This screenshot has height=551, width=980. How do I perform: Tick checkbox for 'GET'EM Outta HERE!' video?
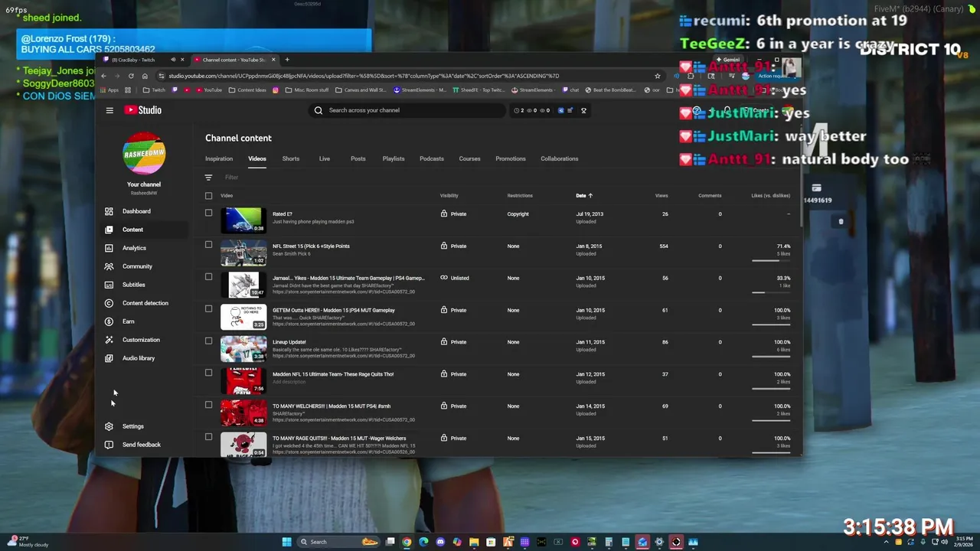coord(208,309)
